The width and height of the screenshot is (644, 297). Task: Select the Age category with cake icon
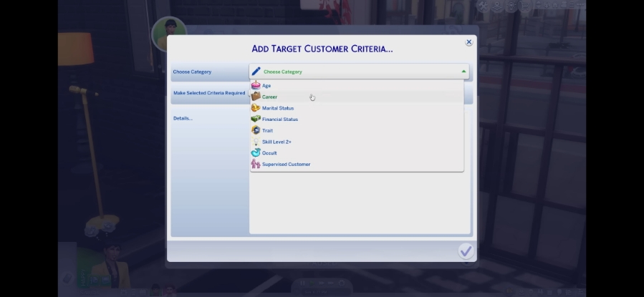357,85
